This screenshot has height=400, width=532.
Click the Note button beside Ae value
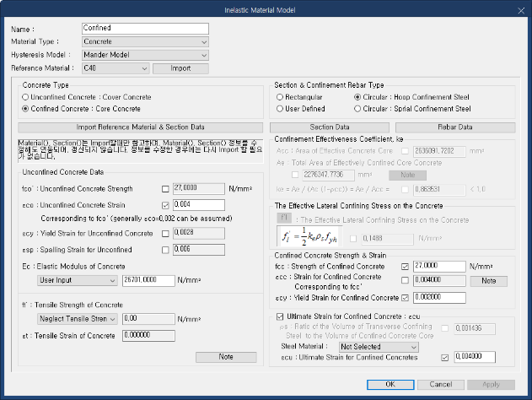click(407, 176)
